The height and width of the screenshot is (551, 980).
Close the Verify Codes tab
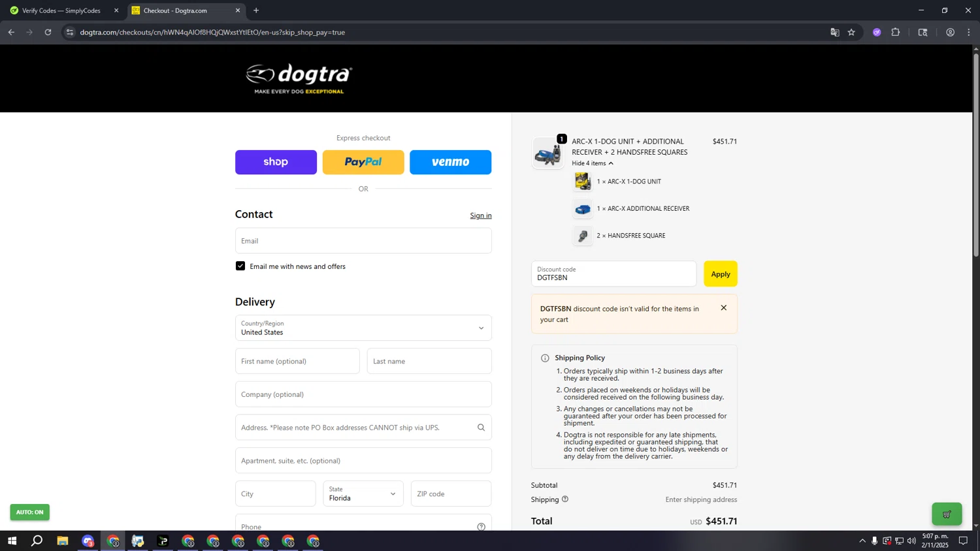click(x=116, y=10)
